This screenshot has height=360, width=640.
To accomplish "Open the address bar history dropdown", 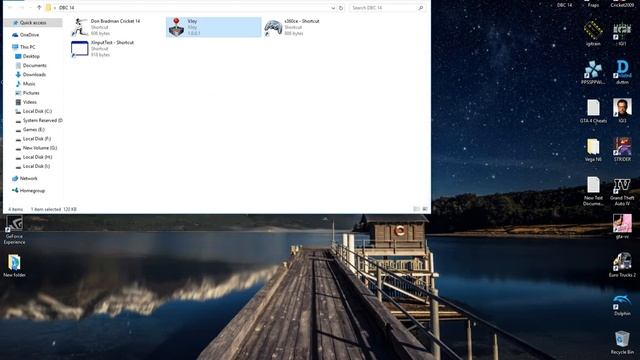I will tap(333, 8).
